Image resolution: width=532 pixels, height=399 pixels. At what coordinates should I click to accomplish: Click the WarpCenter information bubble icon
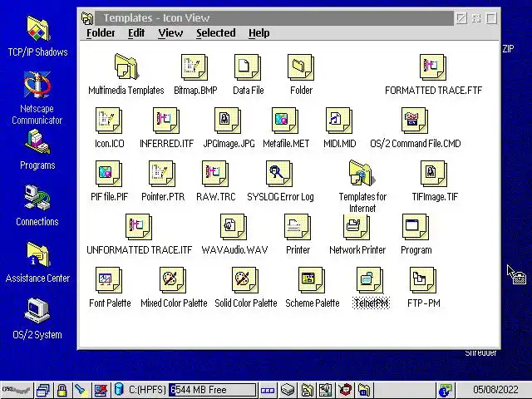pyautogui.click(x=446, y=390)
